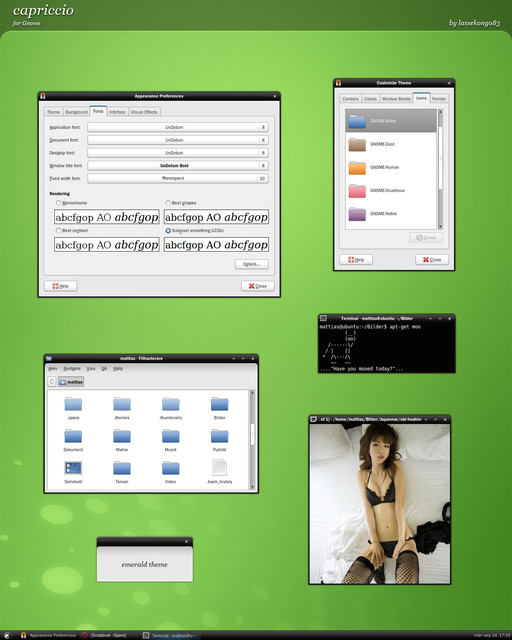
Task: Select the .bash_history file icon
Action: click(x=219, y=468)
